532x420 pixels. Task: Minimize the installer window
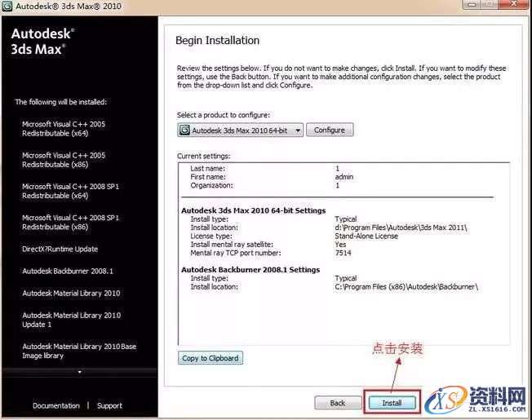coord(472,4)
